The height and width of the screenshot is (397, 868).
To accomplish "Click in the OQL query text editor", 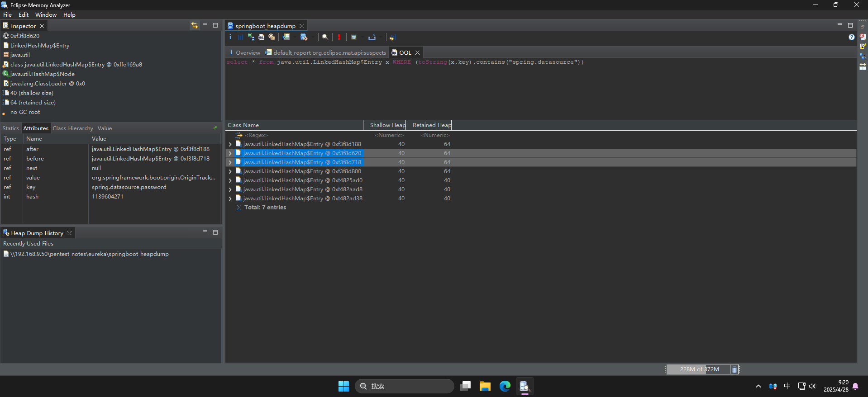I will coord(541,88).
